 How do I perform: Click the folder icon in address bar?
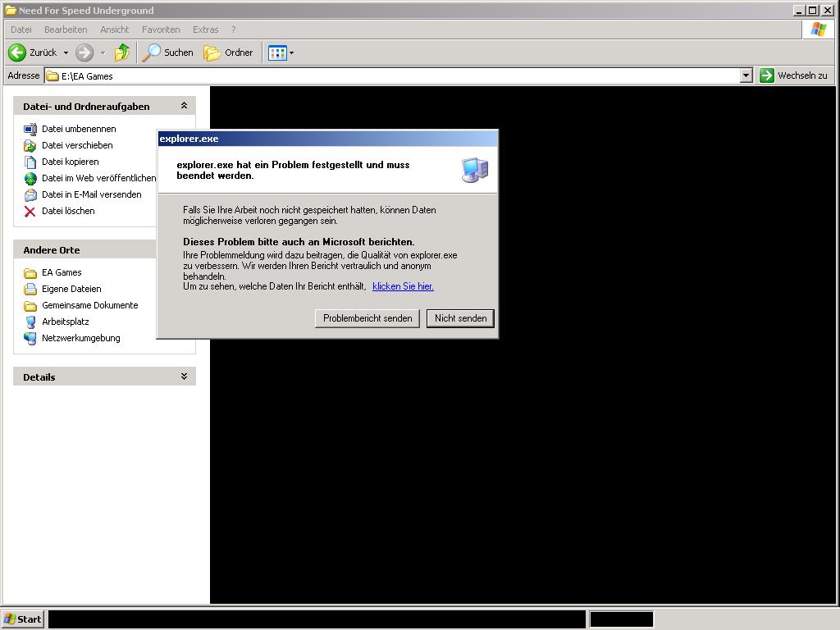52,76
